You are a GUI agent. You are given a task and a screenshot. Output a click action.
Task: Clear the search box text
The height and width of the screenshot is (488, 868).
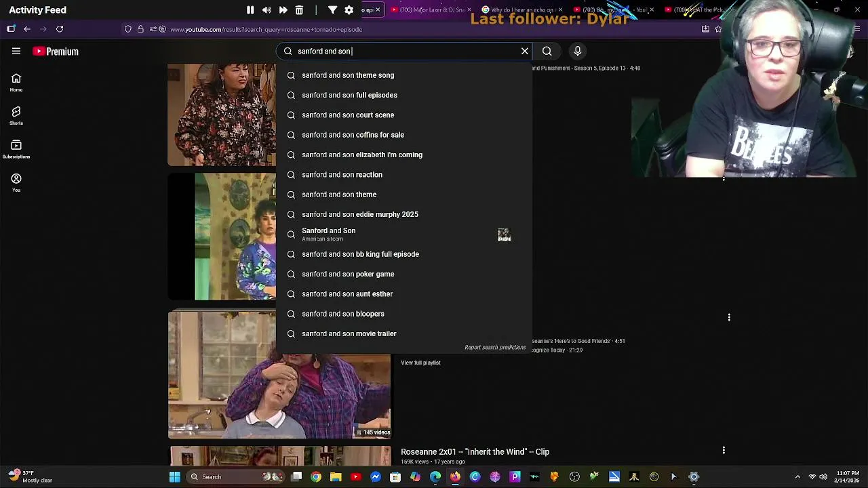(525, 51)
